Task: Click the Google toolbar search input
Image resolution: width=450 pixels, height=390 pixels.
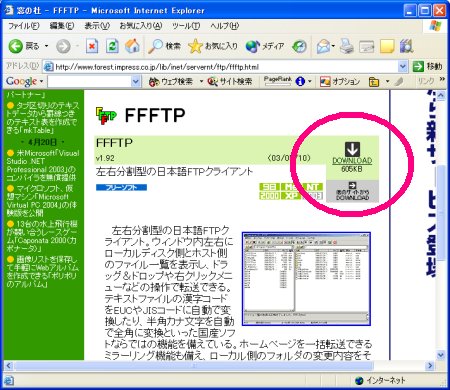Action: pos(90,81)
